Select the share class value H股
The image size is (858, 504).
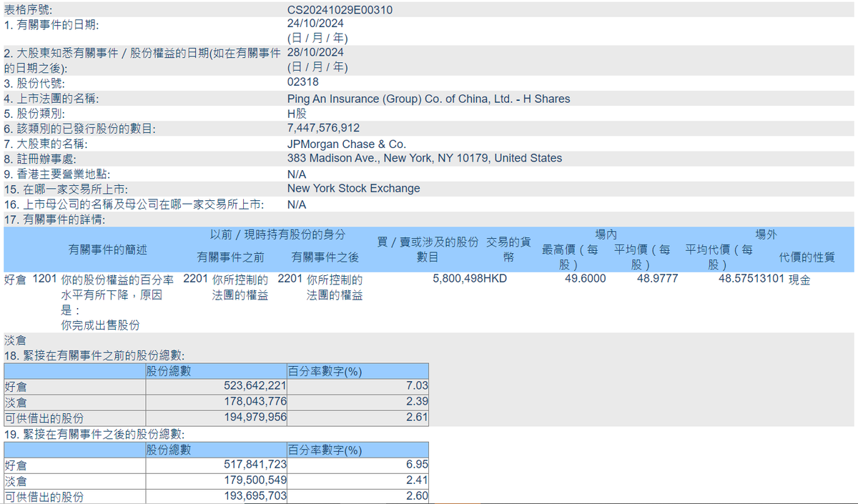(x=297, y=114)
